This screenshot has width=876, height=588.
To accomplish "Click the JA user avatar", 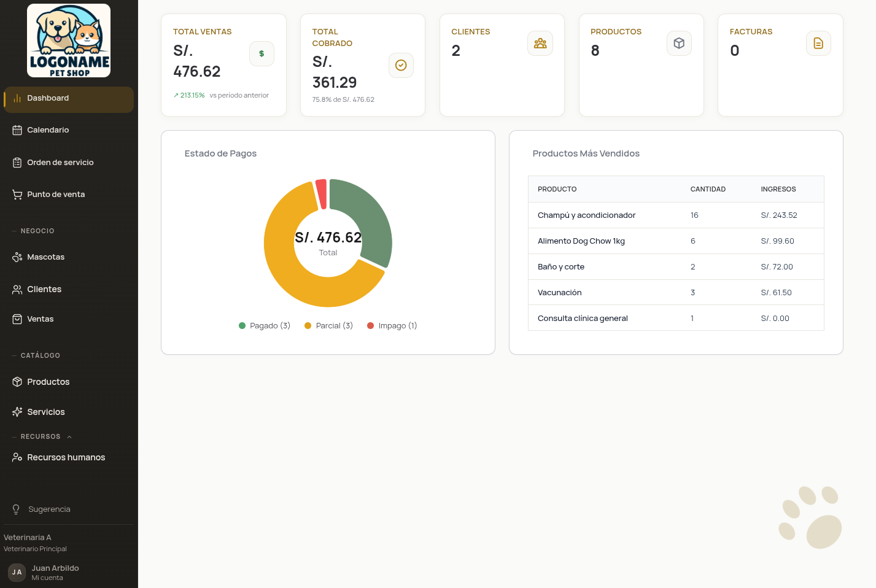I will point(17,572).
